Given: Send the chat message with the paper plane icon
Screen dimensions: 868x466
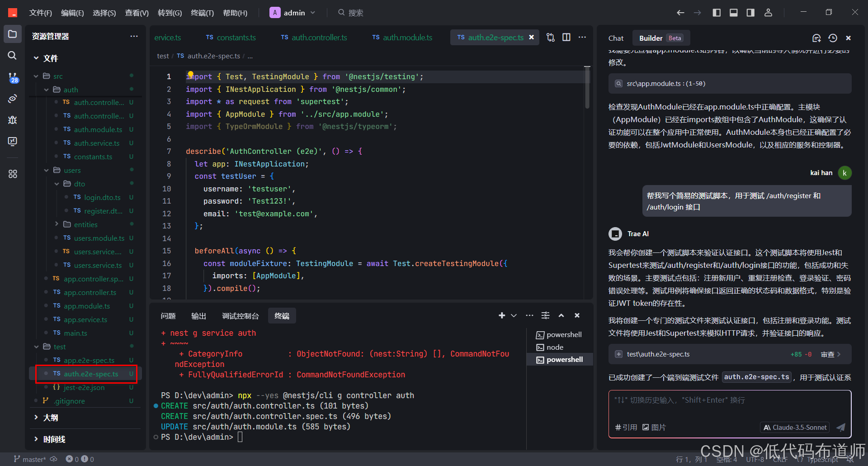Looking at the screenshot, I should coord(841,427).
